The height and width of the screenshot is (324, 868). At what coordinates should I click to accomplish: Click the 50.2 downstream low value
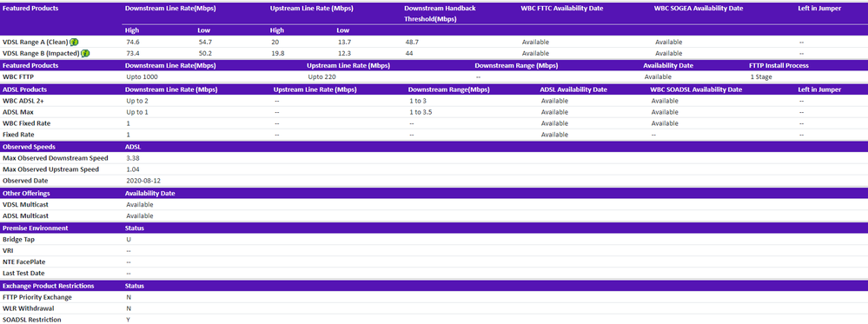(205, 54)
